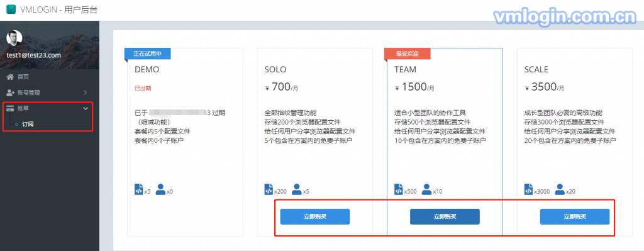Click the 账单 credit card icon

10,108
